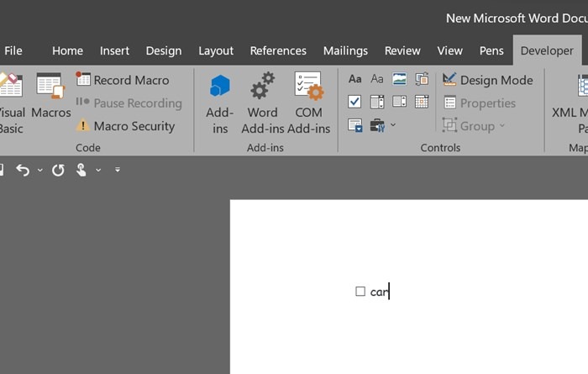Image resolution: width=588 pixels, height=374 pixels.
Task: Open Word Add-ins dialog
Action: coord(262,103)
